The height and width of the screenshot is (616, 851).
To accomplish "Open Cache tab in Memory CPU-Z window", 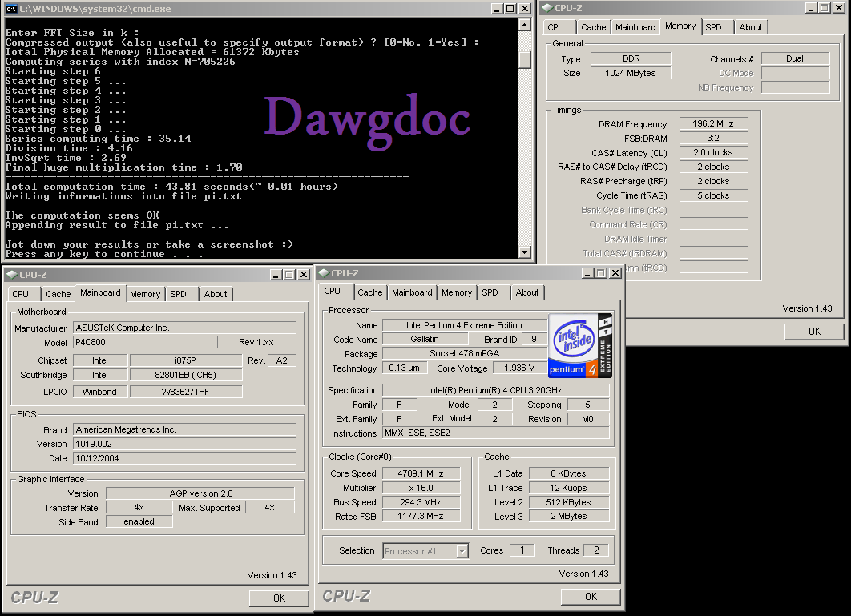I will 593,27.
